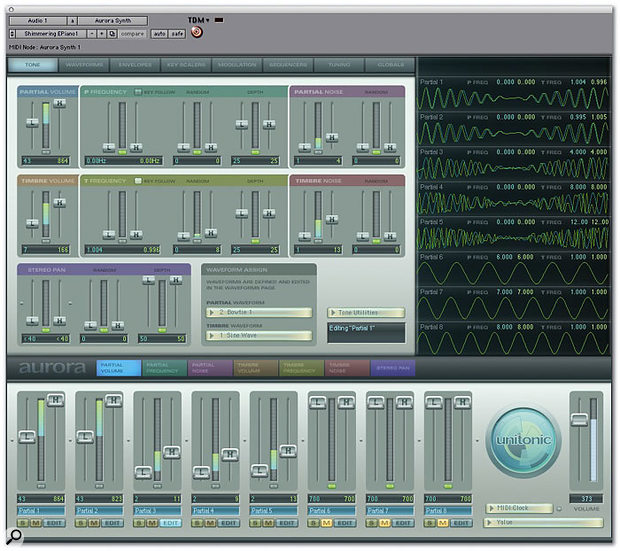
Task: Click the next preset plus button
Action: 102,34
